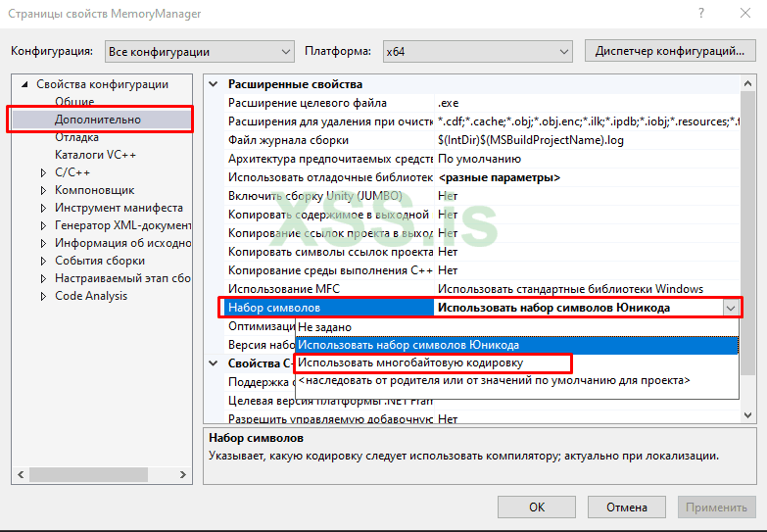The width and height of the screenshot is (767, 532).
Task: Expand the Компоновщик tree node
Action: [43, 190]
